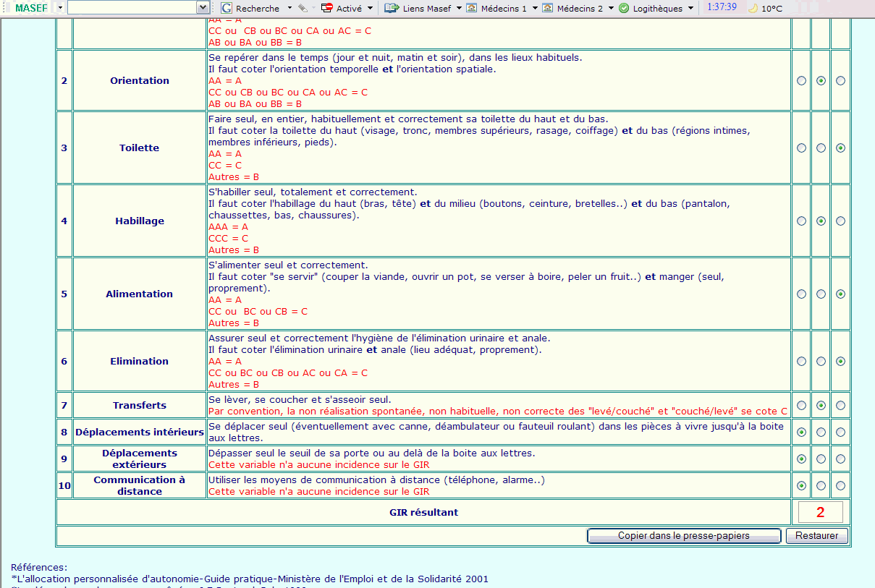Viewport: 875px width, 588px height.
Task: Expand the toolbar search combo box list
Action: (203, 8)
